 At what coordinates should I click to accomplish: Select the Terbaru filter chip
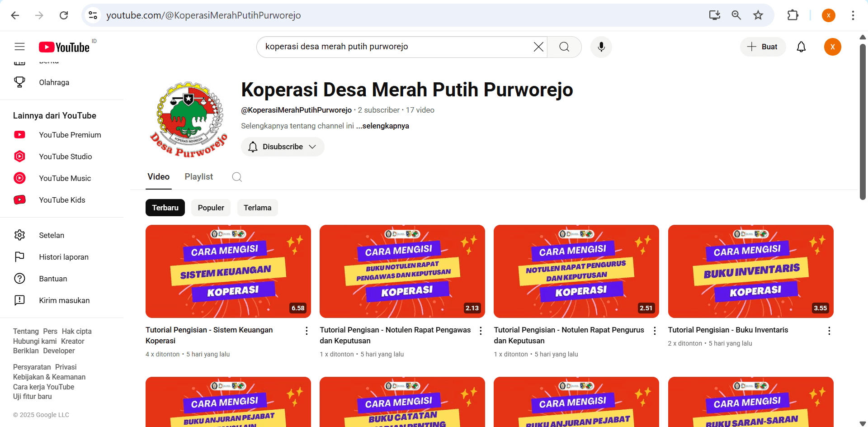(165, 208)
